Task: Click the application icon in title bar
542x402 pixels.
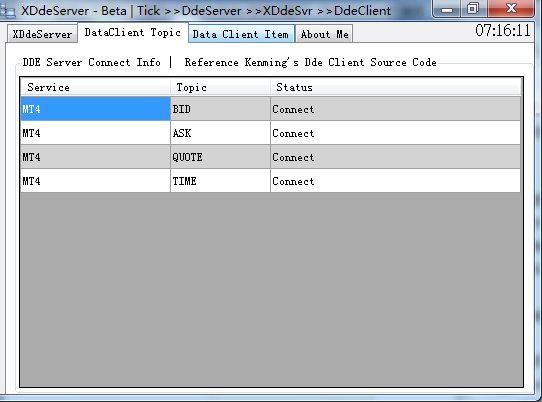Action: click(8, 11)
